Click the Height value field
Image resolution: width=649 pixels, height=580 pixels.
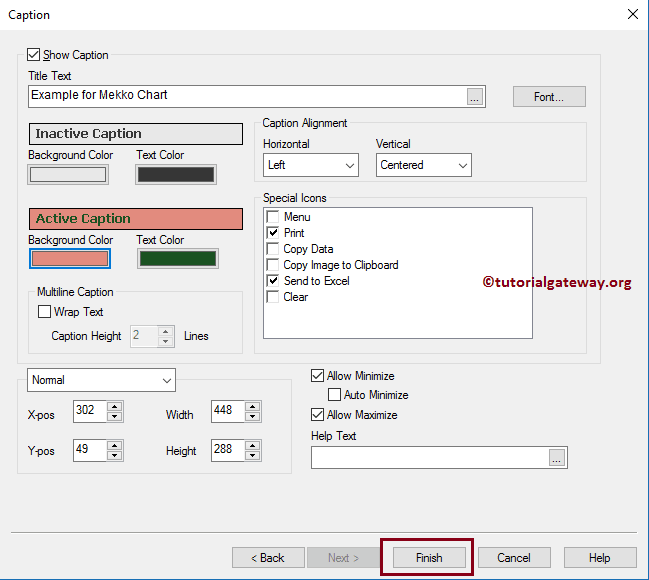(228, 450)
